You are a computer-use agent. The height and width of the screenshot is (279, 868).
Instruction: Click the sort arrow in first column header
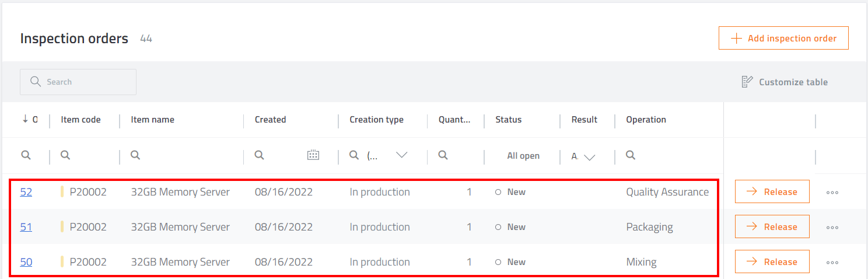(x=25, y=119)
